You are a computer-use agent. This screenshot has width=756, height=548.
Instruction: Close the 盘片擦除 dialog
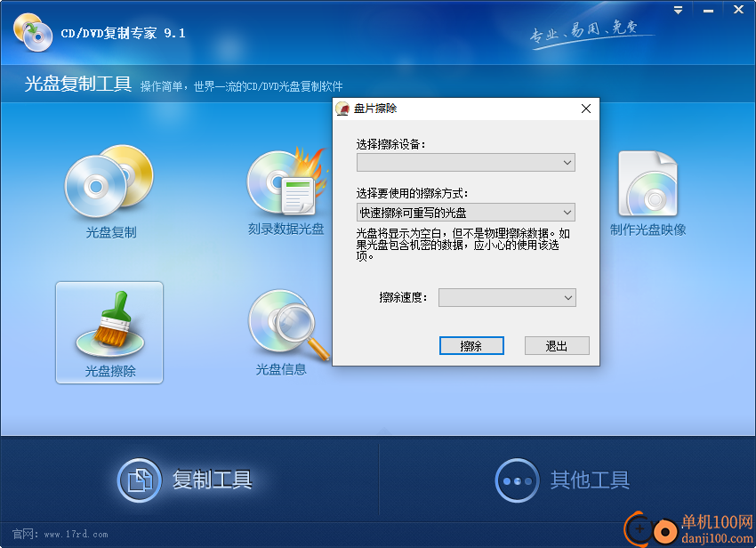(586, 109)
